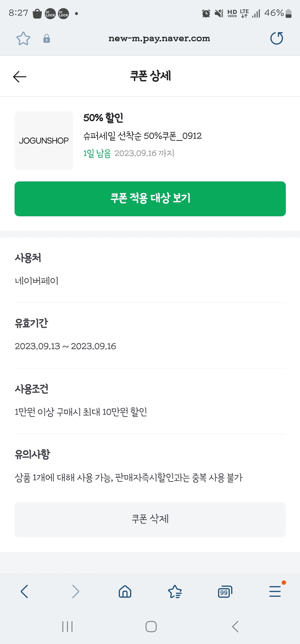This screenshot has height=644, width=300.
Task: Tap the battery status indicator
Action: point(288,14)
